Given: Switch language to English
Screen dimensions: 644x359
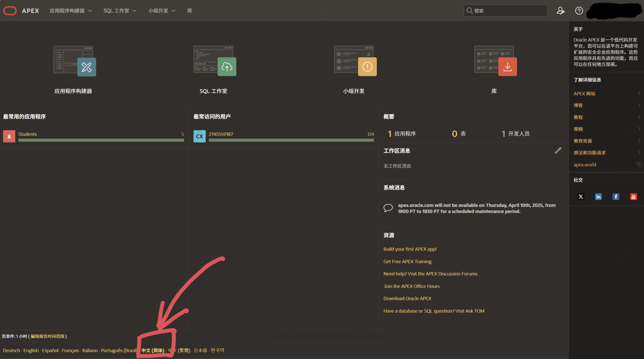Looking at the screenshot, I should [31, 350].
